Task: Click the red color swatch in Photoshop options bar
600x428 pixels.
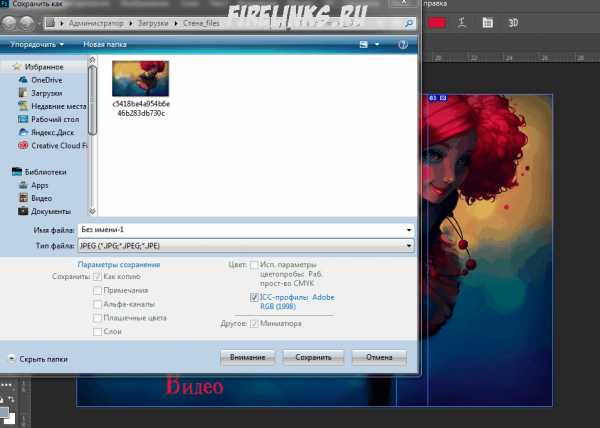Action: pyautogui.click(x=437, y=23)
